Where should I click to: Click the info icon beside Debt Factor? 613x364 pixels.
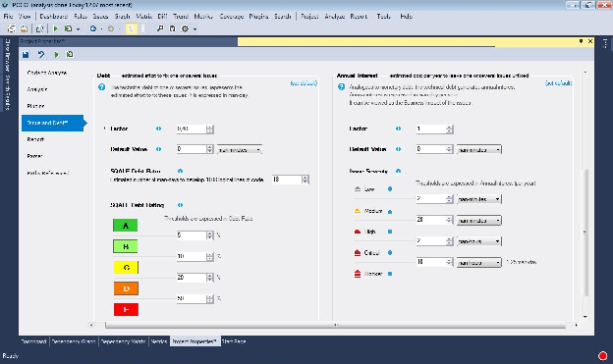point(158,129)
